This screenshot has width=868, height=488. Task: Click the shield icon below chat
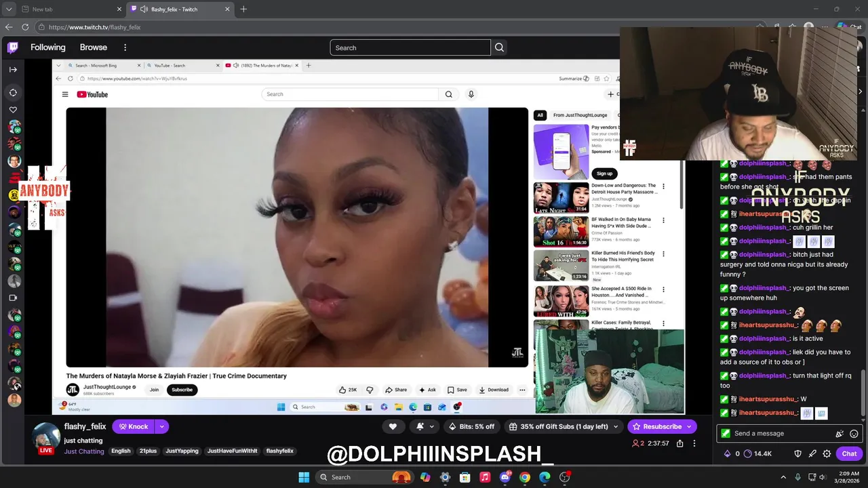[x=797, y=453]
